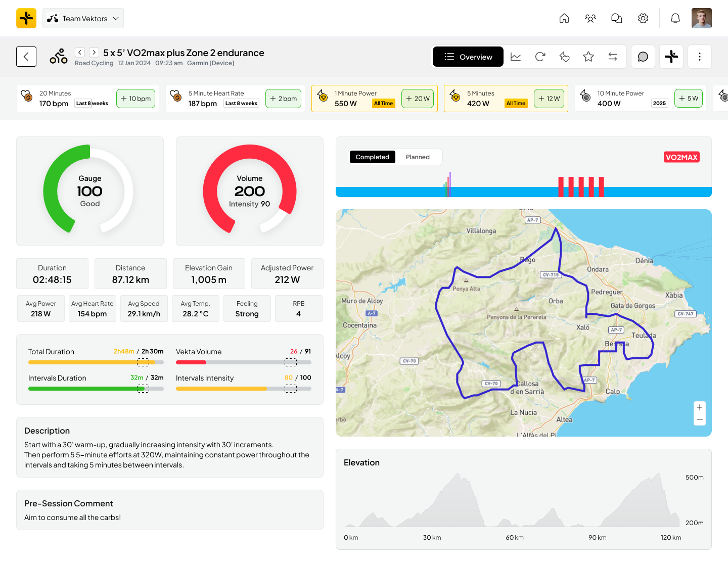Viewport: 728px width, 566px height.
Task: Open the team members icon
Action: pos(590,18)
